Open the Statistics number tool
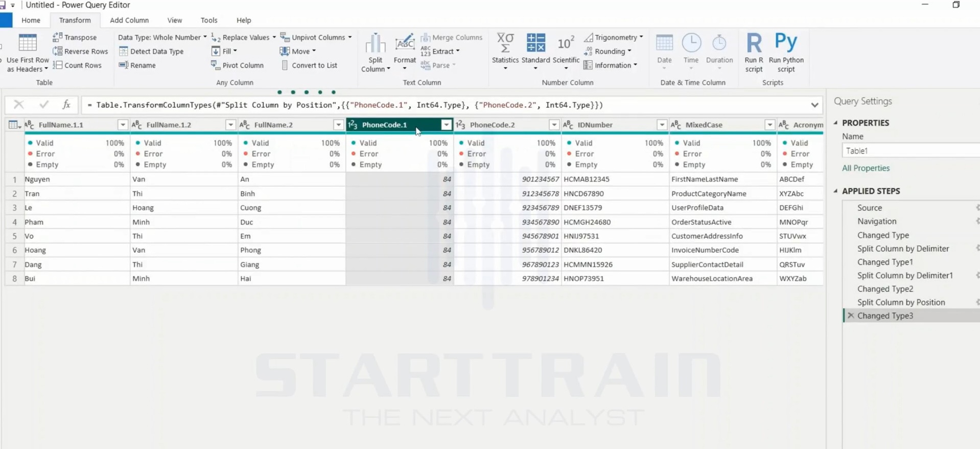980x449 pixels. tap(505, 52)
